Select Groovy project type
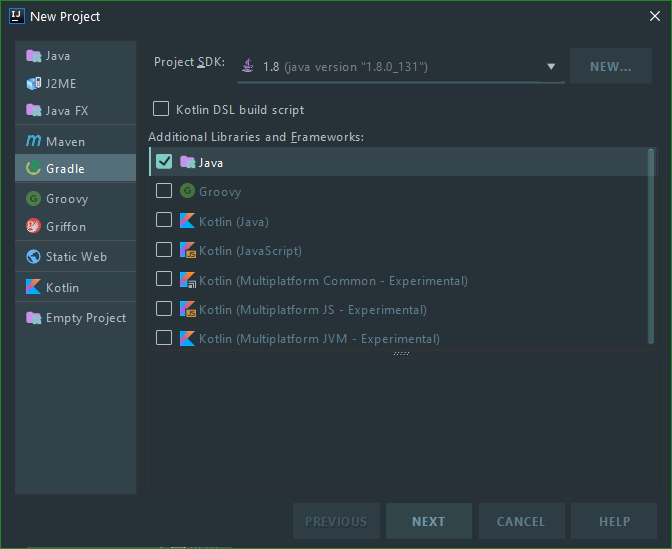 [75, 198]
